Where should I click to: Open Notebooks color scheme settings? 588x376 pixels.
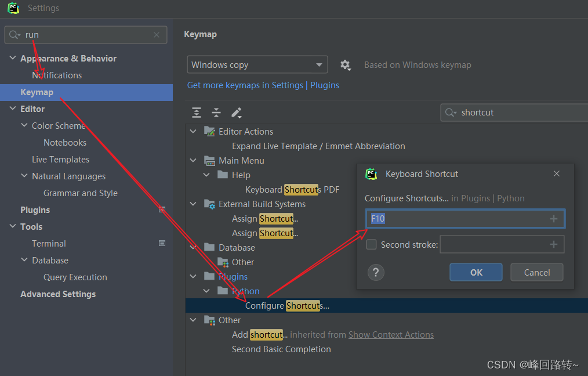65,143
